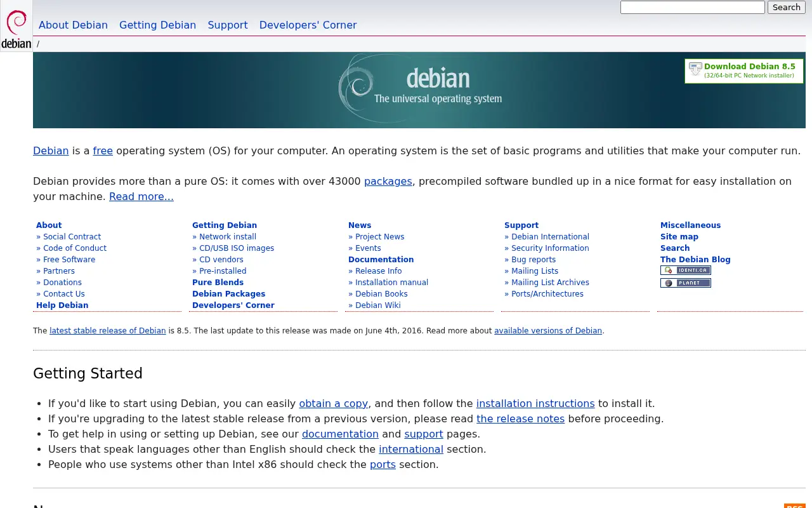Click the Download Debian 8.5 button
The width and height of the screenshot is (812, 508).
tap(743, 70)
